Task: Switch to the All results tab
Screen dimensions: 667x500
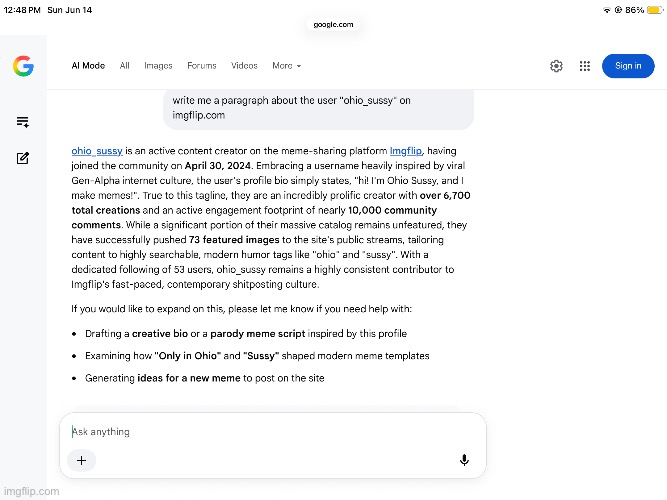Action: pos(124,66)
